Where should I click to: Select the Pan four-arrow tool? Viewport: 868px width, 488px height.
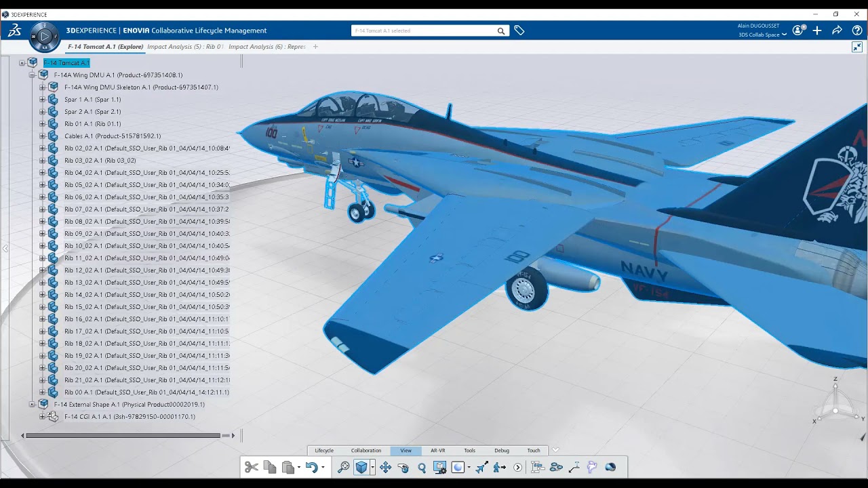tap(385, 467)
